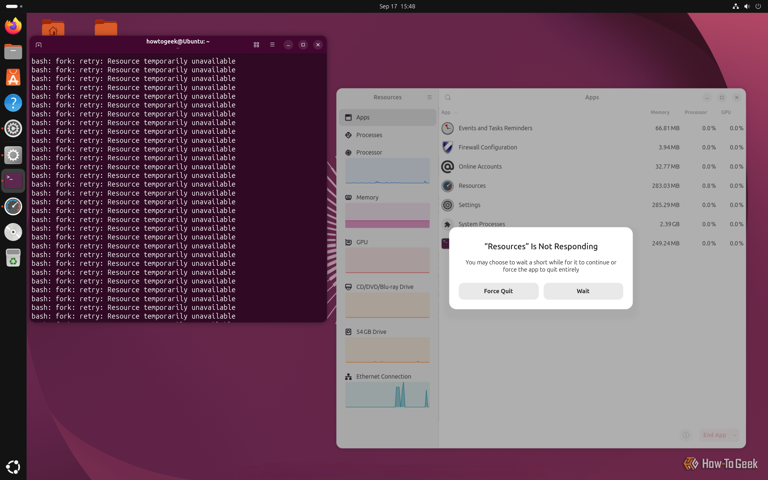This screenshot has width=768, height=480.
Task: Select the Online Accounts row
Action: click(592, 167)
